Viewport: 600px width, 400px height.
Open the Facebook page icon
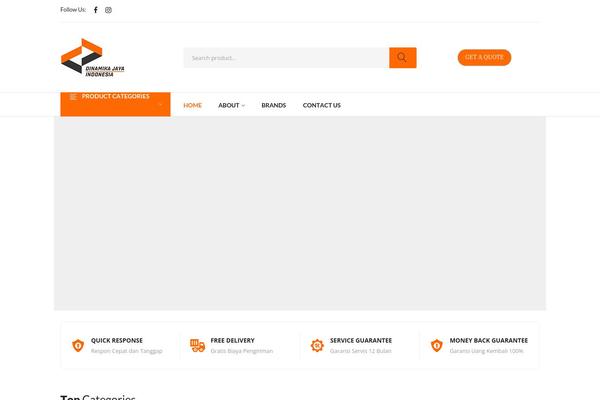(x=96, y=10)
